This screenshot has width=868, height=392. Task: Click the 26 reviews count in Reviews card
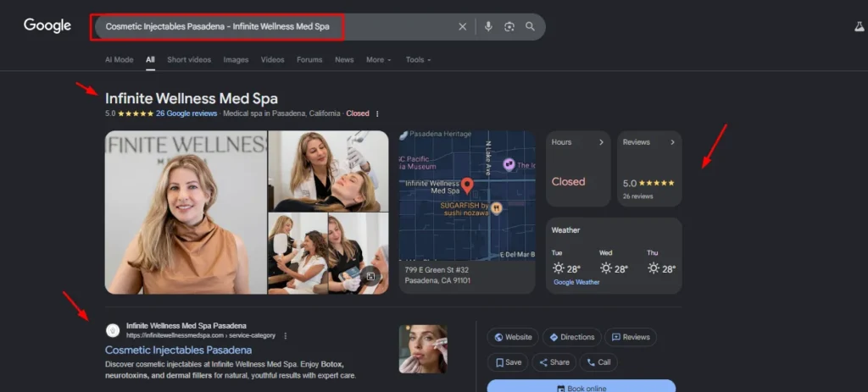click(637, 196)
